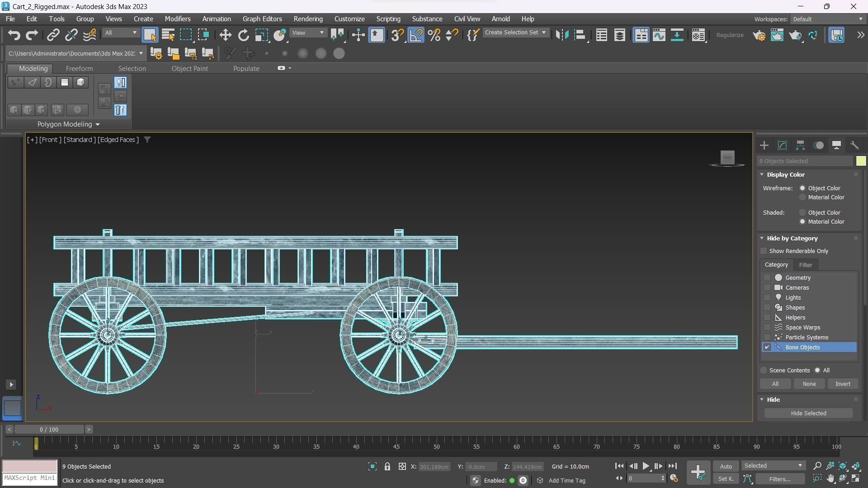Open the Curve Editor icon
The image size is (868, 488).
coord(659,35)
